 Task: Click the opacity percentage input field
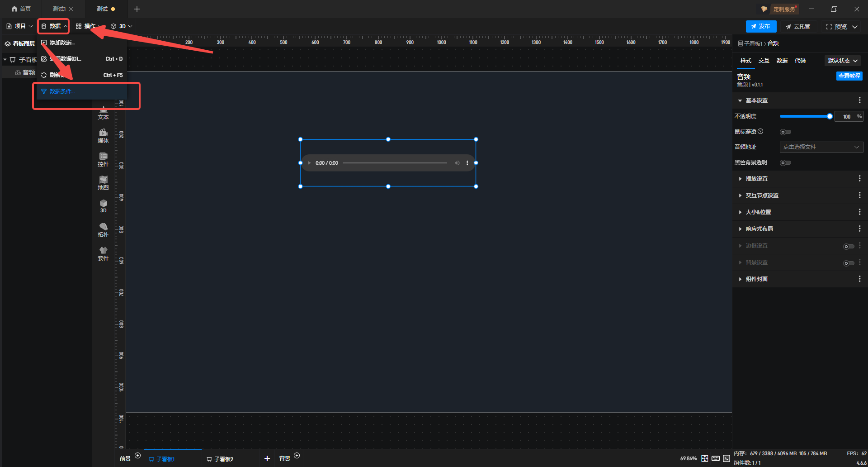tap(846, 117)
